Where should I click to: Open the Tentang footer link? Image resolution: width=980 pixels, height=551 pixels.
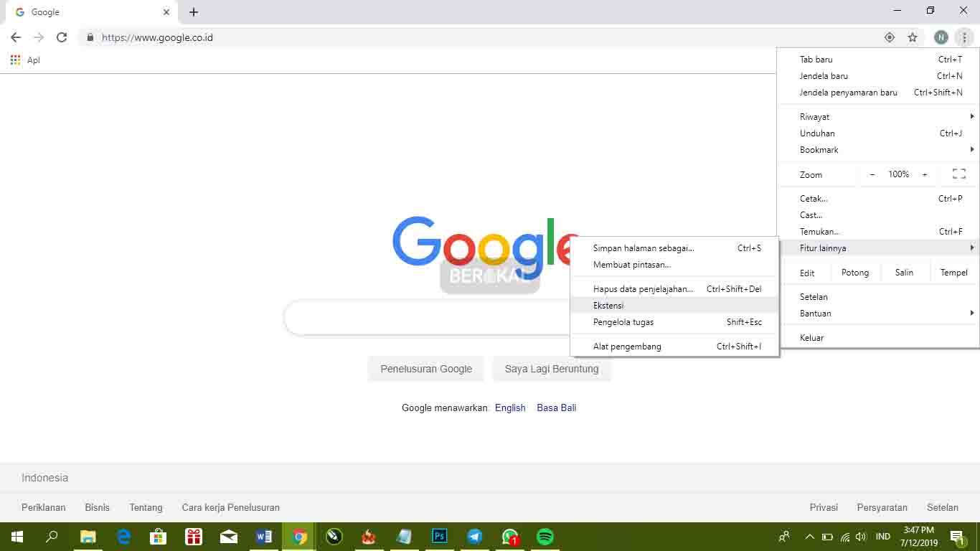coord(146,507)
